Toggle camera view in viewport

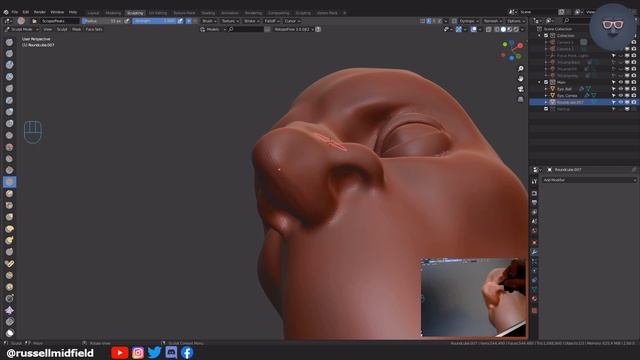coord(520,89)
